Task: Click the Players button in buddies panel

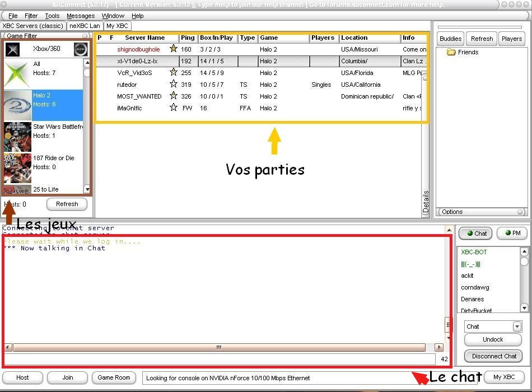Action: 512,39
